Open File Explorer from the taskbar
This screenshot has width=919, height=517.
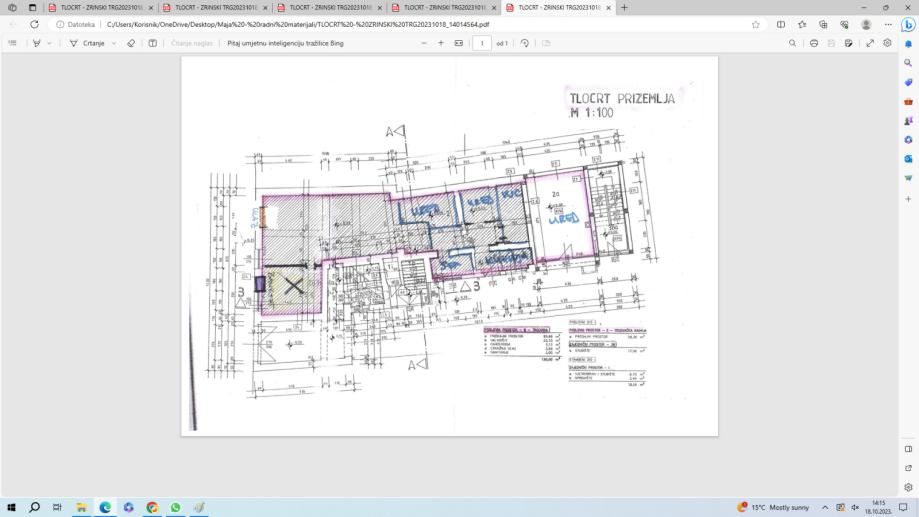[81, 507]
